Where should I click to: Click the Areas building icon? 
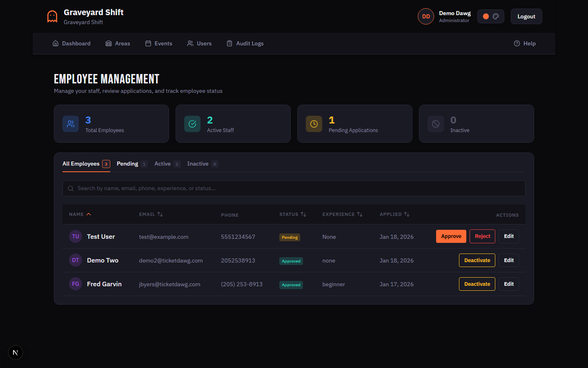tap(107, 43)
